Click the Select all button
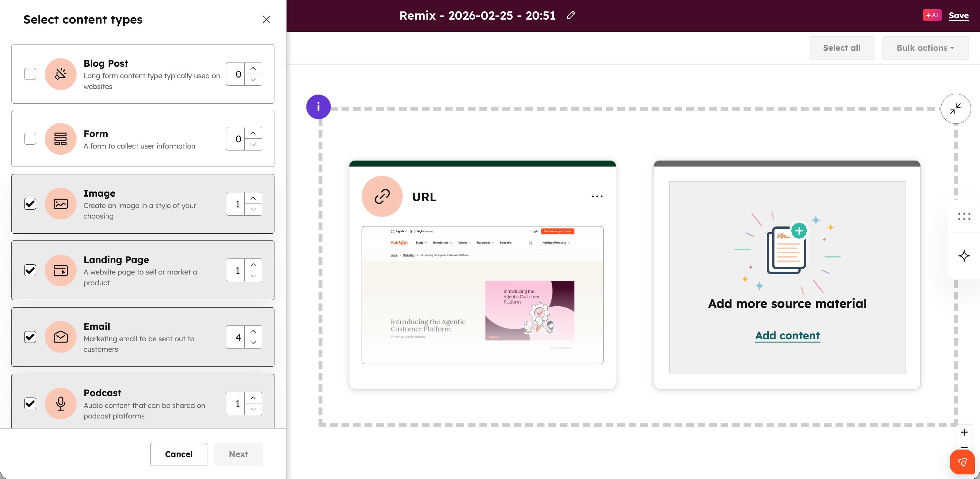 842,48
